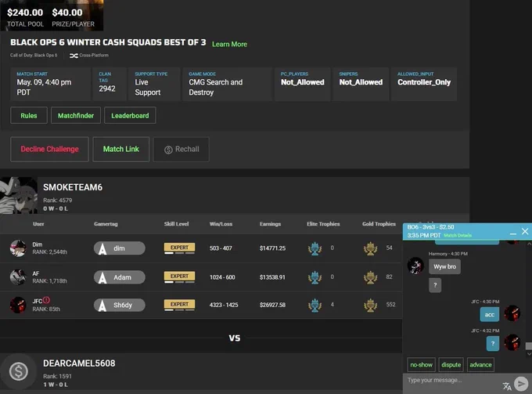
Task: Click the chat scroll-up arrow
Action: tap(529, 244)
